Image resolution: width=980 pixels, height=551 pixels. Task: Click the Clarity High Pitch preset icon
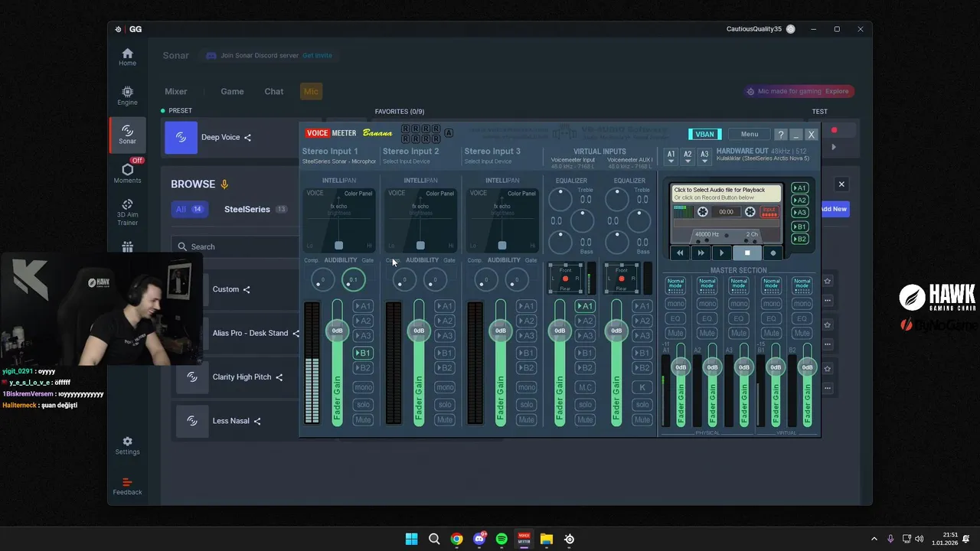pyautogui.click(x=192, y=377)
